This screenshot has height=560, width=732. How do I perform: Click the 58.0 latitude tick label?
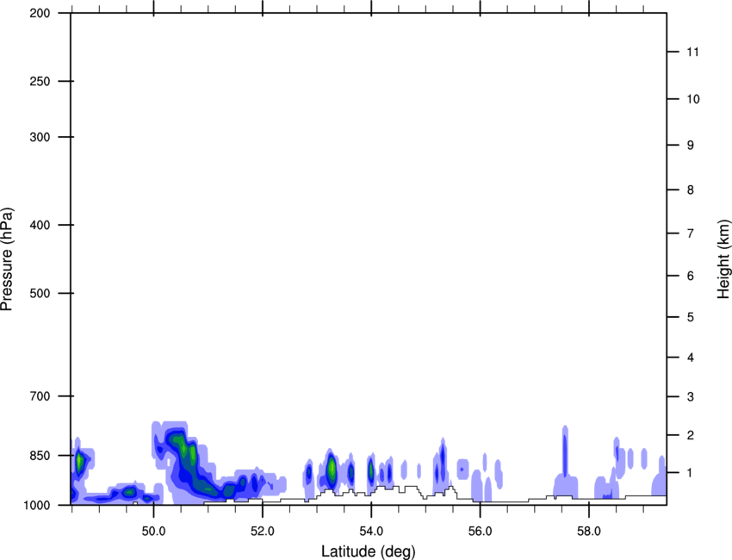pyautogui.click(x=589, y=532)
